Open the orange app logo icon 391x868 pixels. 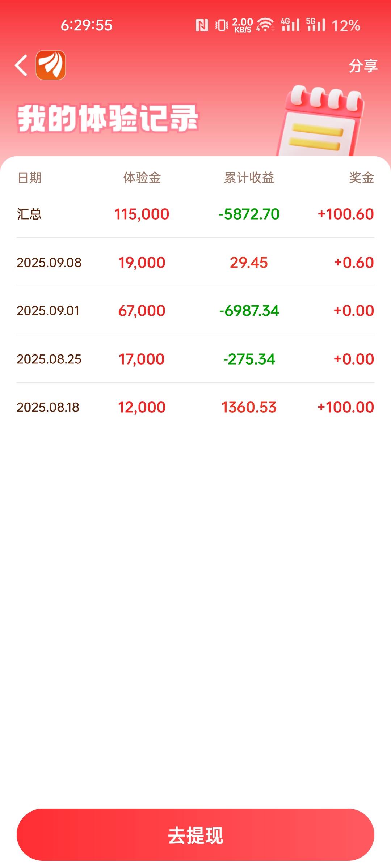pyautogui.click(x=51, y=65)
